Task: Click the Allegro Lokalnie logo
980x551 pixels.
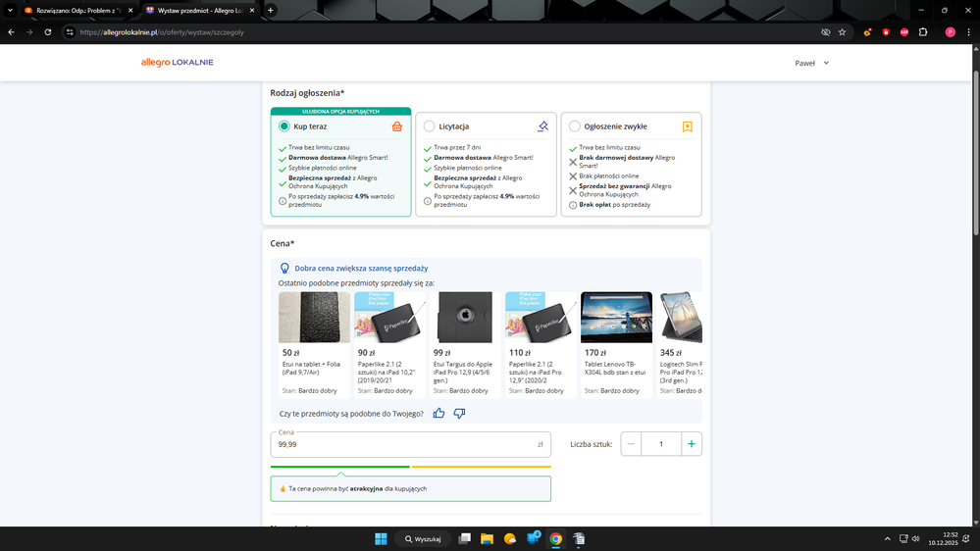Action: click(177, 63)
